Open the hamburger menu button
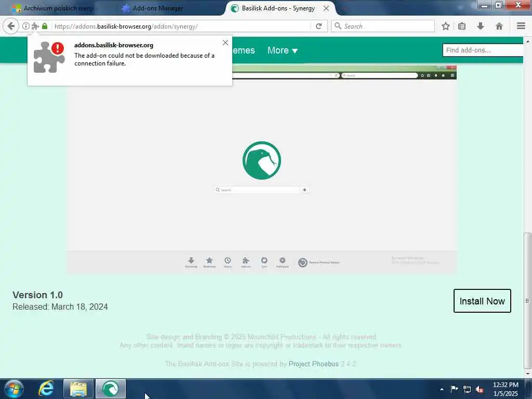This screenshot has height=399, width=532. click(x=521, y=26)
